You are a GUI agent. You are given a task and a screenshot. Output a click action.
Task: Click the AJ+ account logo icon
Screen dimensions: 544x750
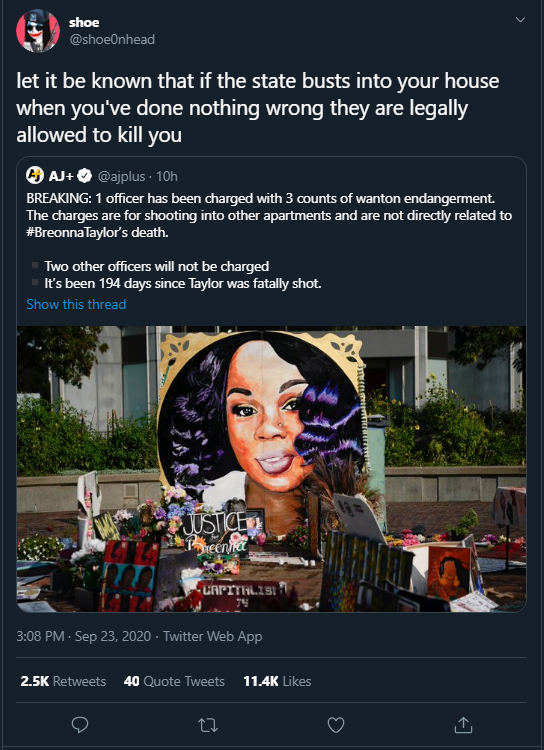pos(35,176)
